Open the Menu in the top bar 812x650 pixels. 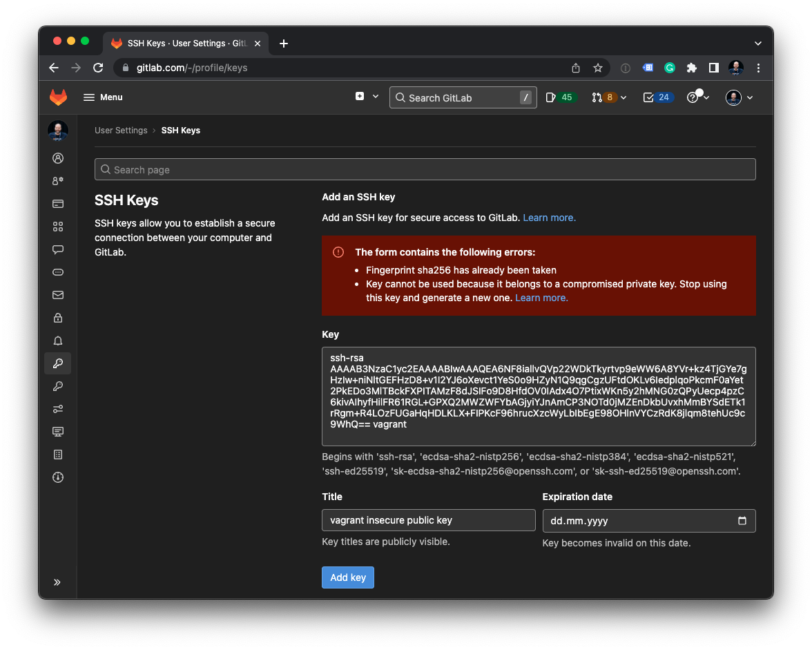click(102, 97)
